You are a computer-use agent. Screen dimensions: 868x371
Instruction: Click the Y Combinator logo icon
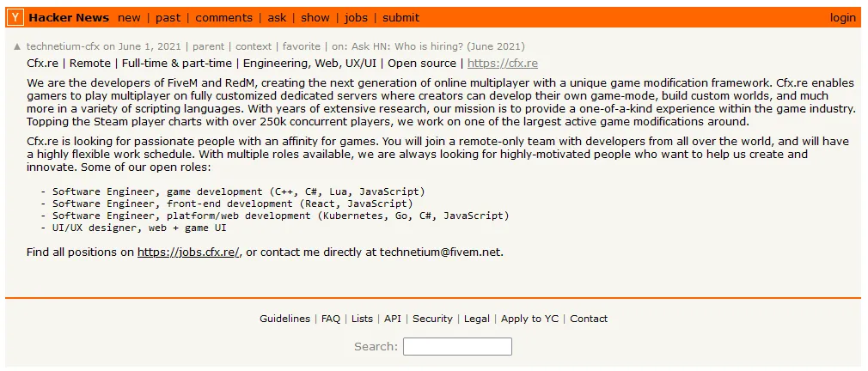coord(16,18)
